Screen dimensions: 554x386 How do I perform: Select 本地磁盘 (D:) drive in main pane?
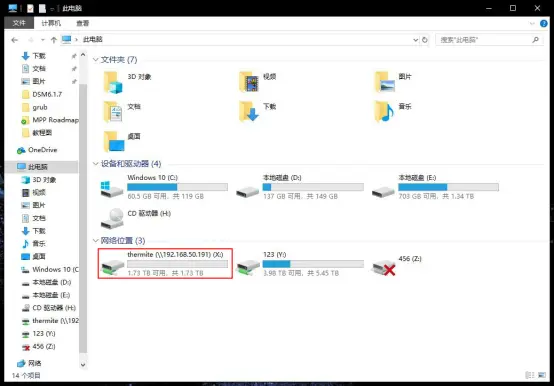[300, 187]
